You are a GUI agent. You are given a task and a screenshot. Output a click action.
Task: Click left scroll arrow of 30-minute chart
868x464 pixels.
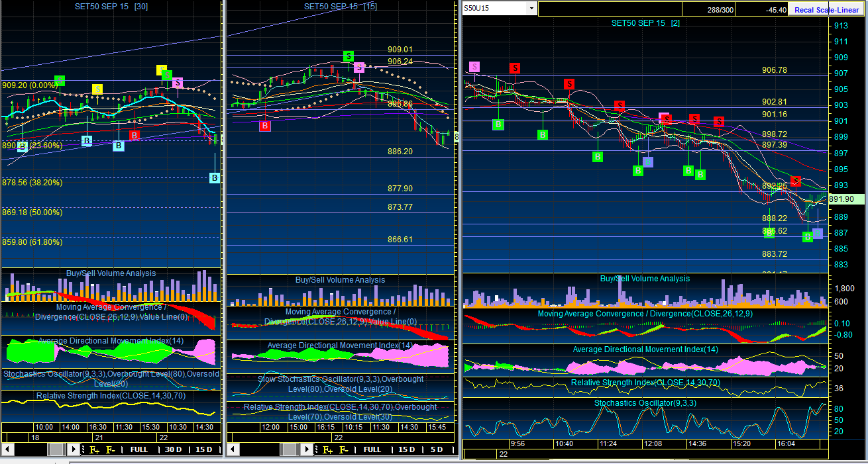point(8,449)
